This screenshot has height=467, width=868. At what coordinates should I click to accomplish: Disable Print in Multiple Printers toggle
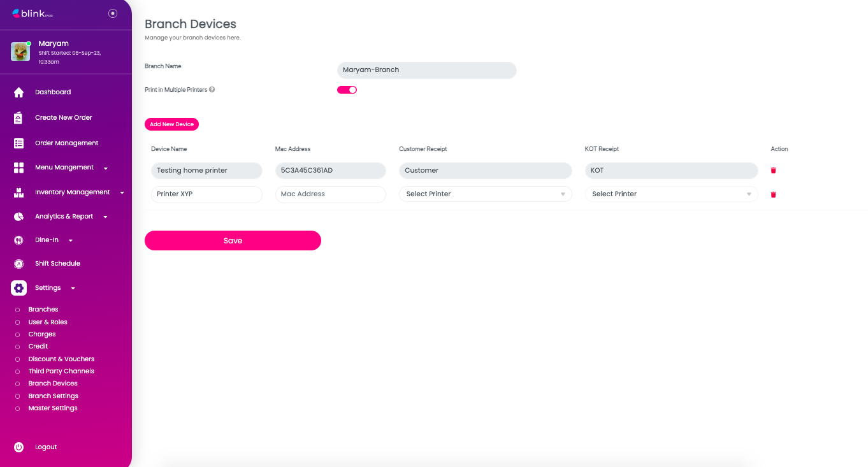[x=347, y=90]
